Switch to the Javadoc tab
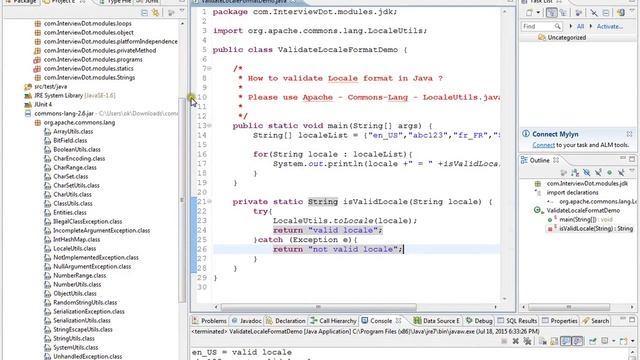 (246, 321)
